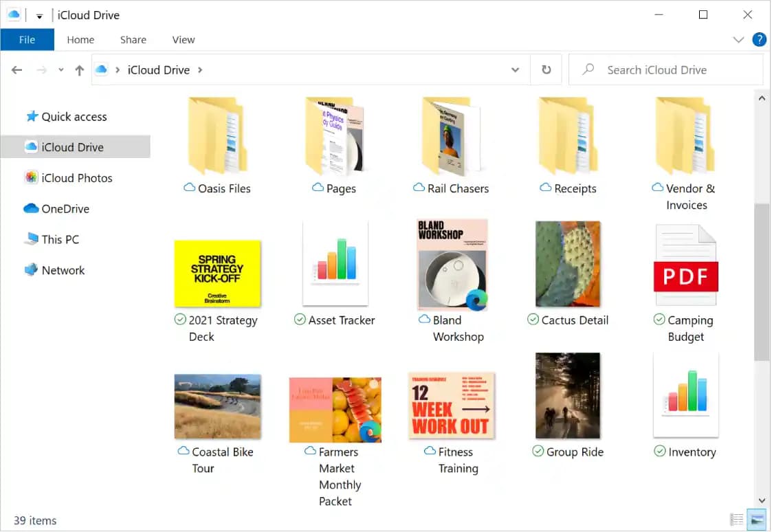Select Quick access in the sidebar
The width and height of the screenshot is (772, 532).
point(74,116)
